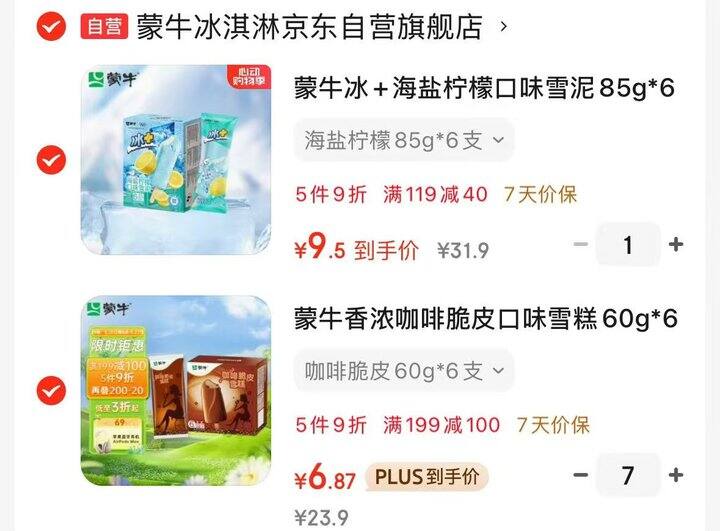Viewport: 720px width, 531px height.
Task: Decrease coffee crispy quantity with minus
Action: [581, 475]
